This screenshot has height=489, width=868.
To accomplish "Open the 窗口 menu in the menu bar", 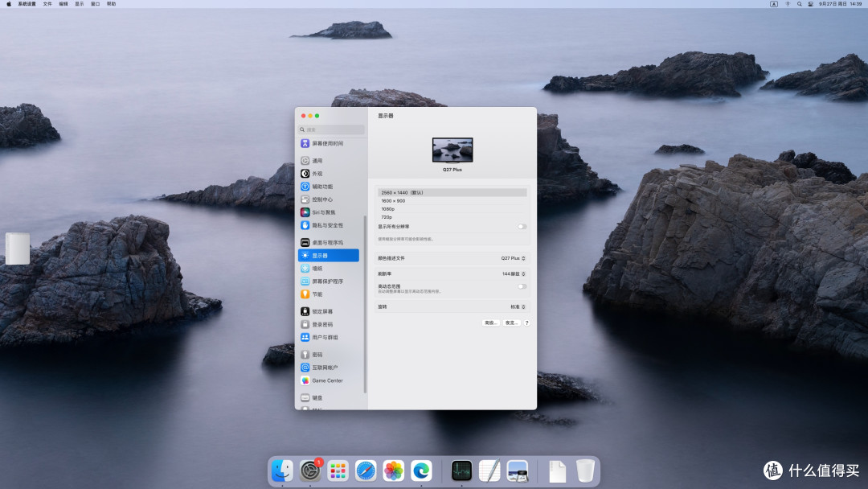I will pos(95,4).
